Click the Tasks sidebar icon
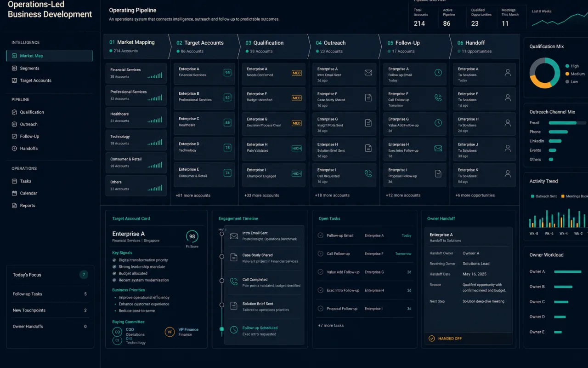 pyautogui.click(x=15, y=181)
